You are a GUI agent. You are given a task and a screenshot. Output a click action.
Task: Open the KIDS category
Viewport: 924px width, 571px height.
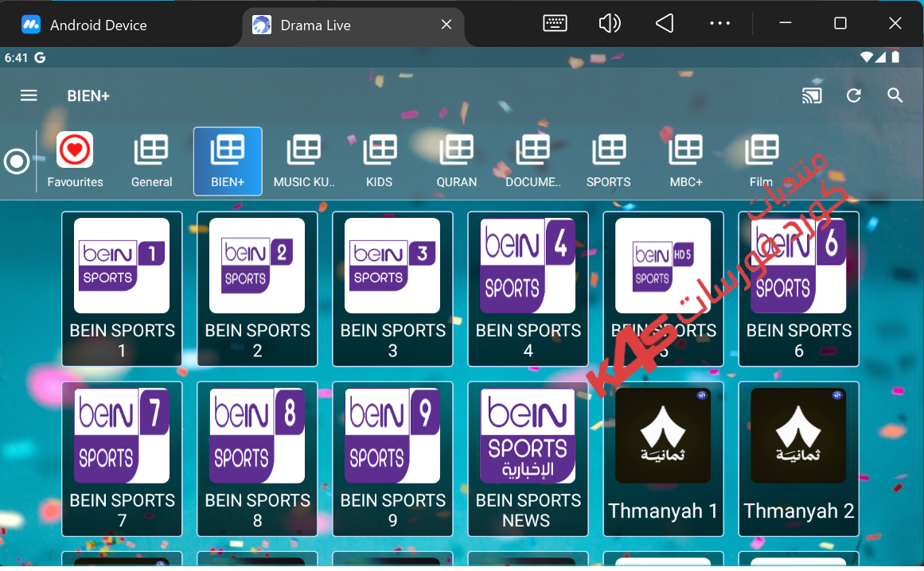(380, 161)
